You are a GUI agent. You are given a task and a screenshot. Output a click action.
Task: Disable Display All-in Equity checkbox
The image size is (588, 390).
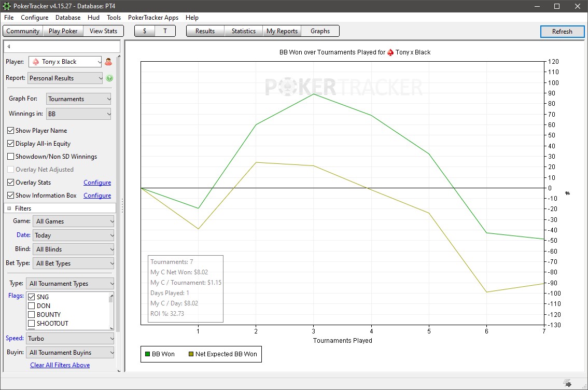[11, 144]
